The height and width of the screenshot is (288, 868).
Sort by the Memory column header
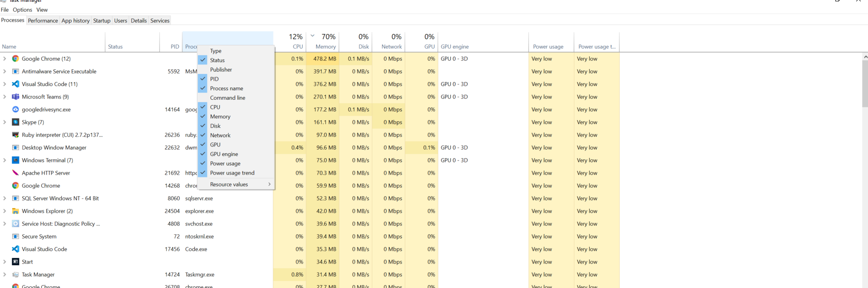pyautogui.click(x=322, y=42)
